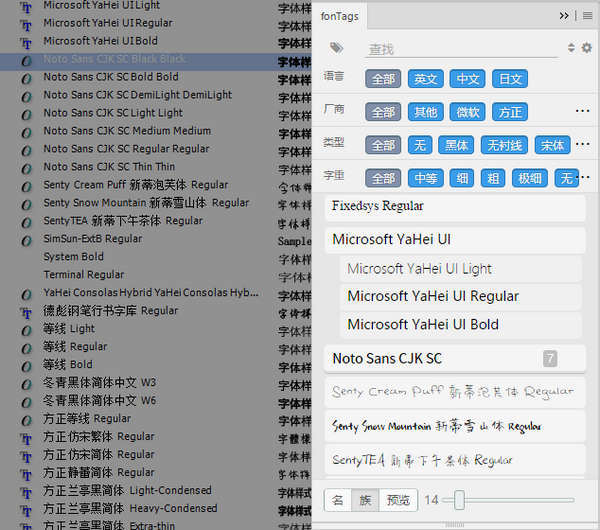
Task: Click the TrueType icon beside Microsoft YaHei UI Bold
Action: (x=27, y=42)
